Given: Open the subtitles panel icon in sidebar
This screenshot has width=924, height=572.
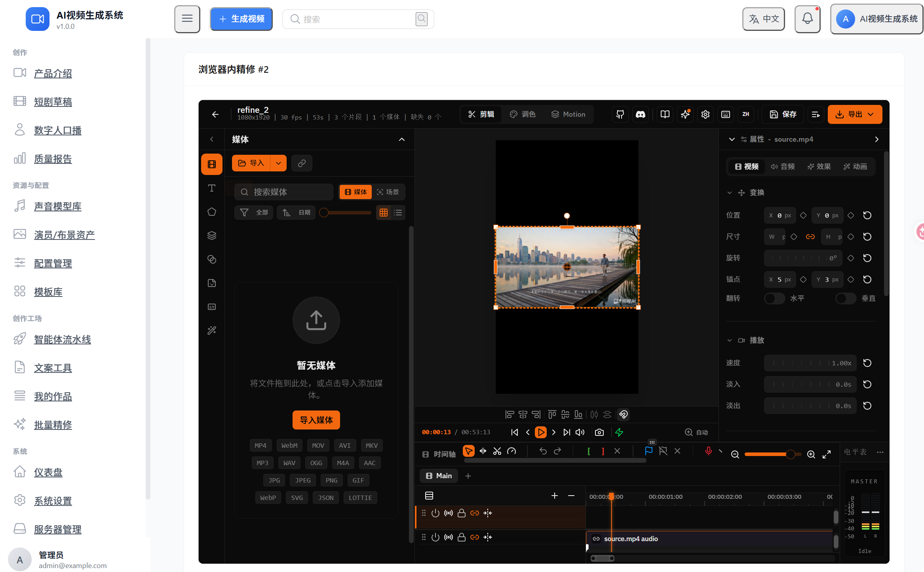Looking at the screenshot, I should (x=212, y=307).
